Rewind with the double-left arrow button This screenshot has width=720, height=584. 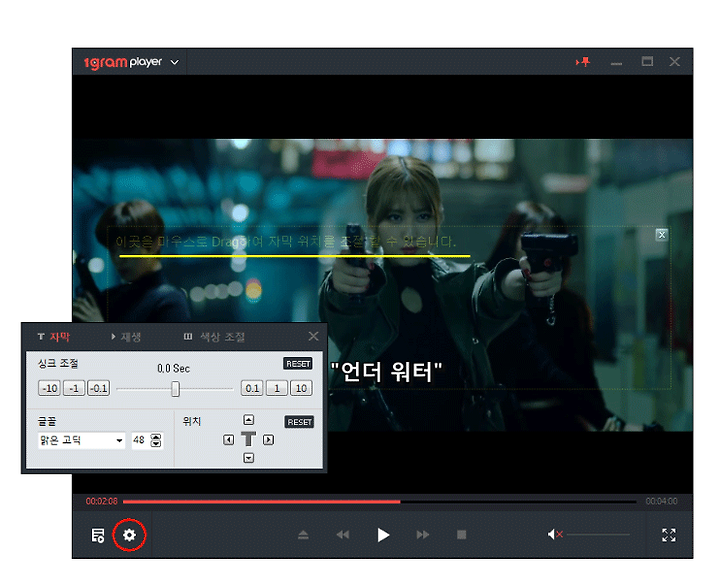click(343, 535)
